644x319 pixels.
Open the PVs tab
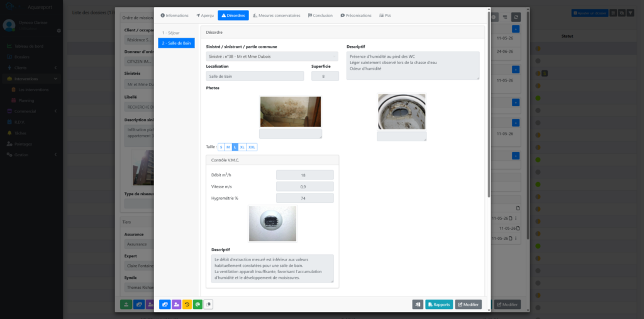(385, 16)
